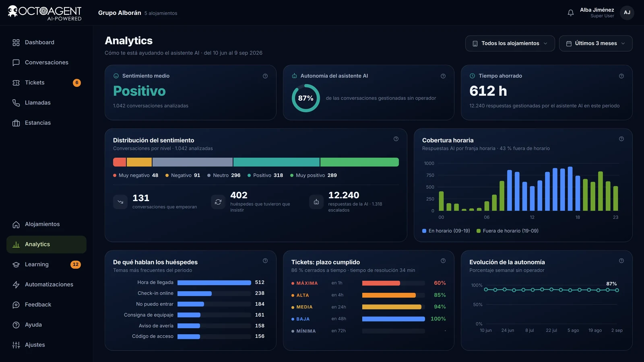This screenshot has height=362, width=644.
Task: Click the respuestas de la AI bot icon
Action: (316, 202)
